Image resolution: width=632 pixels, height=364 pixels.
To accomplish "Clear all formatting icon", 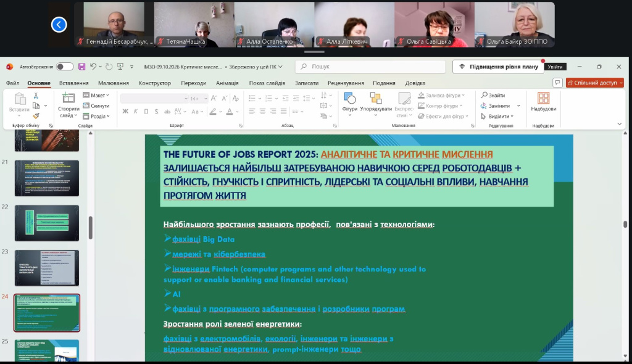I will [236, 98].
